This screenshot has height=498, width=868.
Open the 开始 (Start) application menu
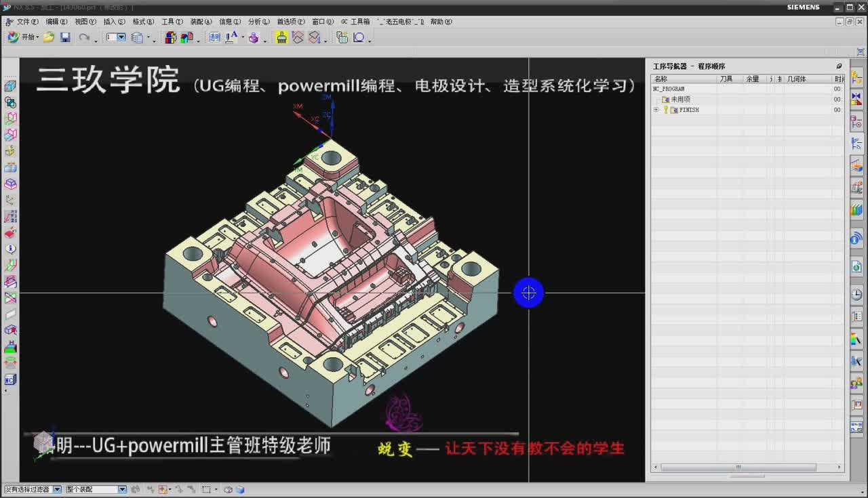23,37
